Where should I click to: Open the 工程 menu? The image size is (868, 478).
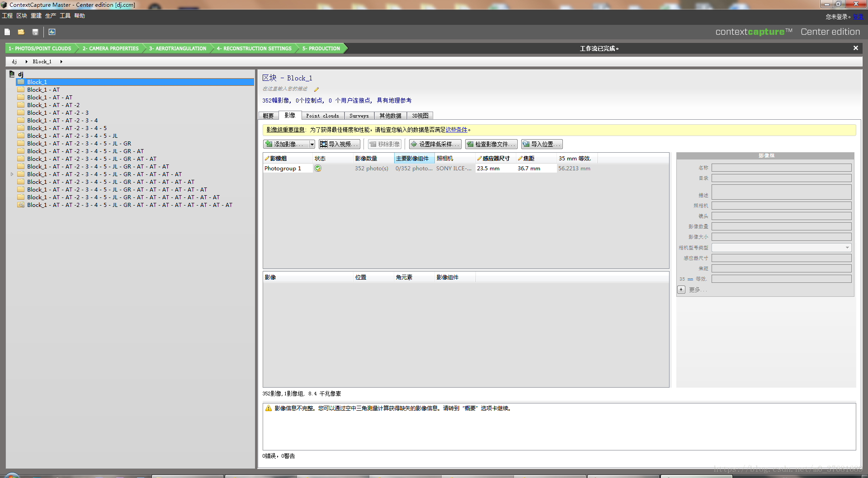(7, 16)
